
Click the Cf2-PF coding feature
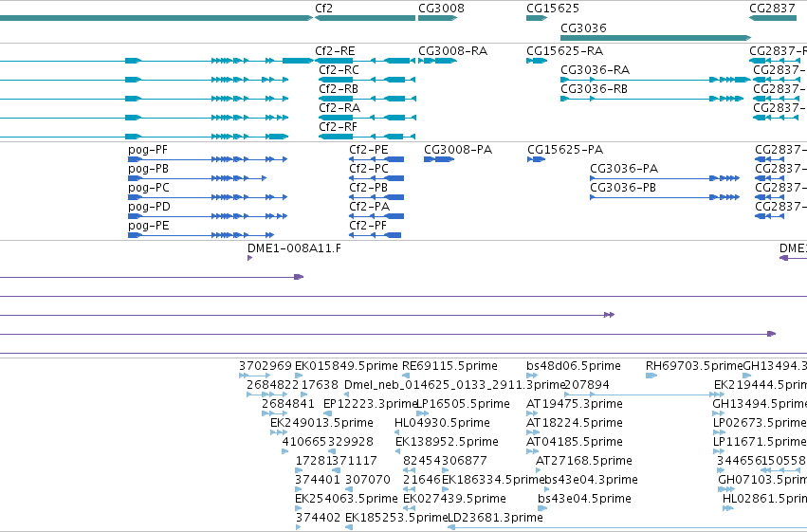click(x=375, y=235)
